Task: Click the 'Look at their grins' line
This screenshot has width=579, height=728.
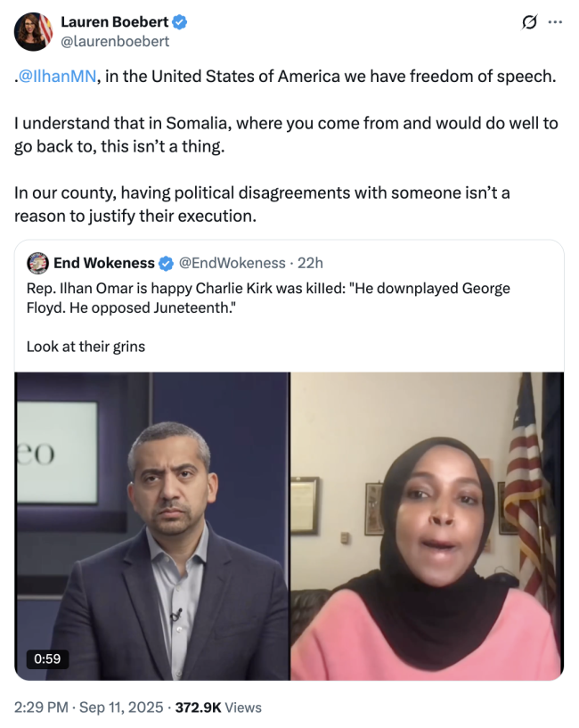Action: (x=86, y=347)
